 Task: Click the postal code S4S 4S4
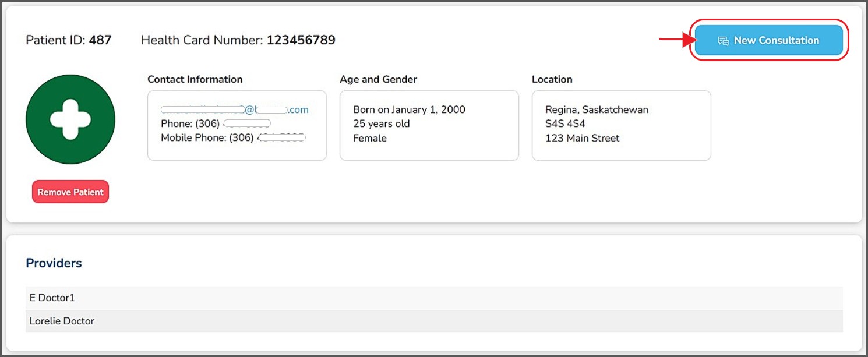click(x=565, y=123)
